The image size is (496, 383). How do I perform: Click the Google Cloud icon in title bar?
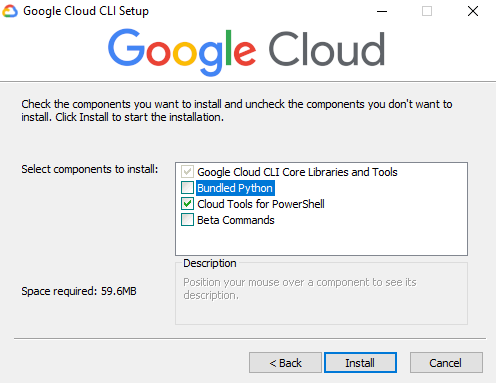tap(10, 11)
